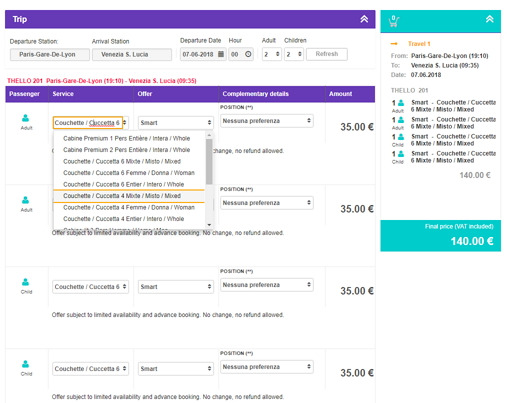507x403 pixels.
Task: Click the 140.00 € subtotal in cart
Action: (x=475, y=175)
